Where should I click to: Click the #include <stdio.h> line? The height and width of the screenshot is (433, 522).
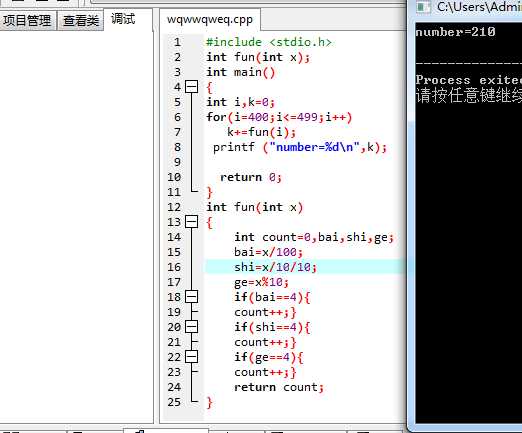tap(269, 42)
